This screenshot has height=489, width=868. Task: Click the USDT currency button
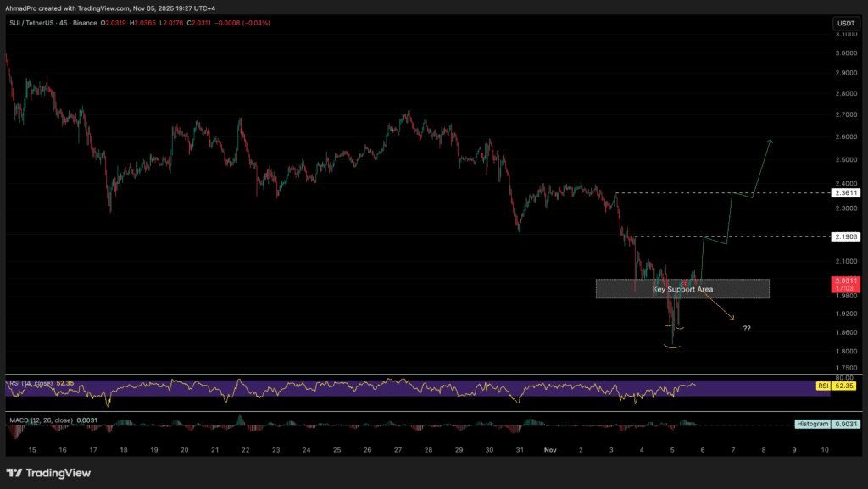pos(844,23)
